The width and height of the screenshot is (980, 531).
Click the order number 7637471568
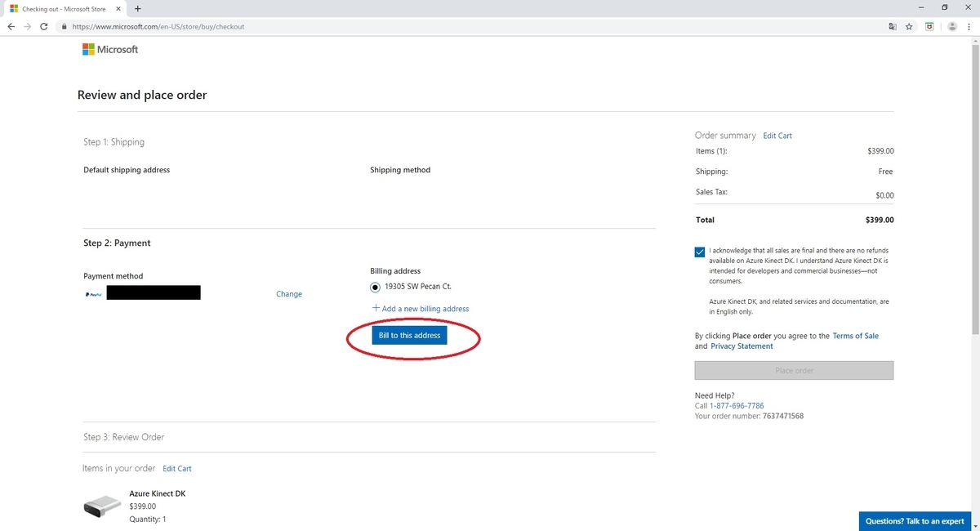click(783, 416)
